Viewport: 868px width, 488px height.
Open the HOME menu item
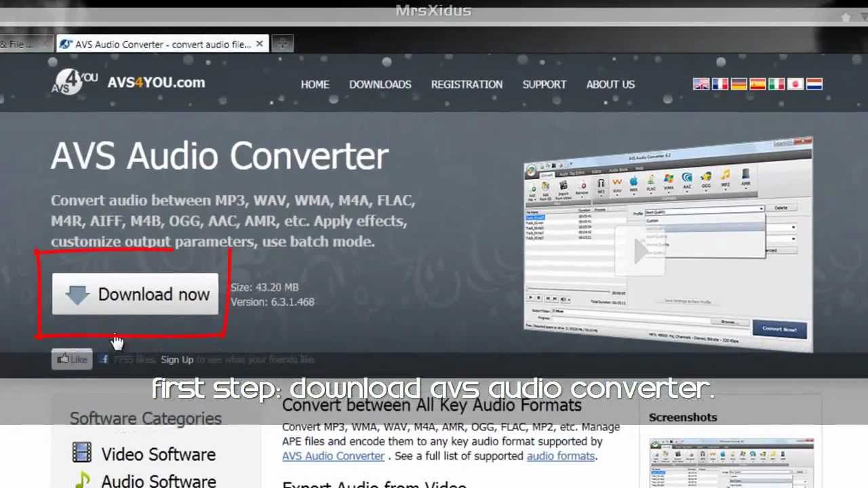pos(315,84)
